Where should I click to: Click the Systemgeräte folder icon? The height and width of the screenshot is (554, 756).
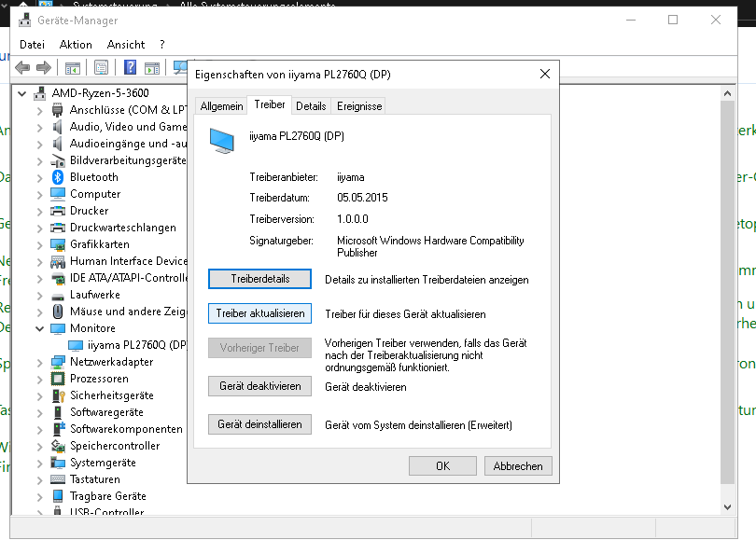click(x=58, y=463)
